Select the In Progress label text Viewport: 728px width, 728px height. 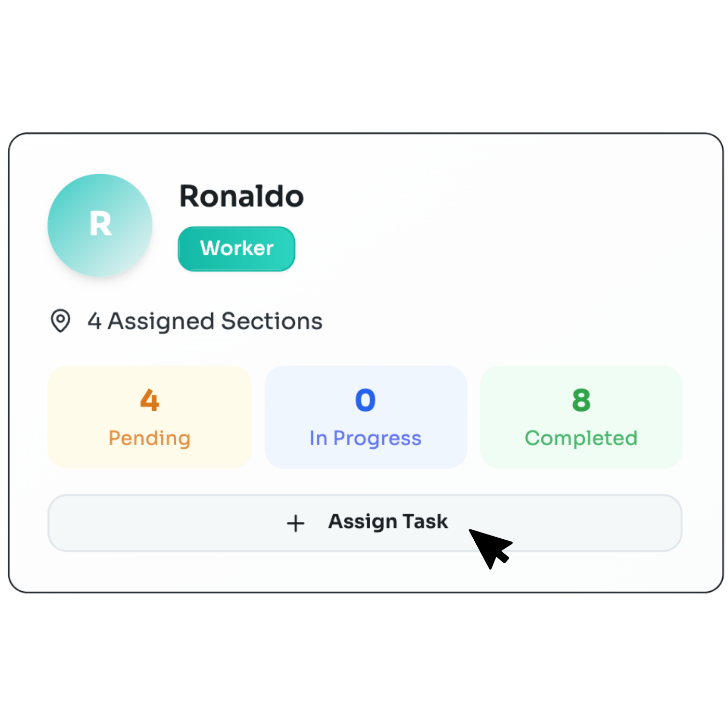(x=366, y=438)
